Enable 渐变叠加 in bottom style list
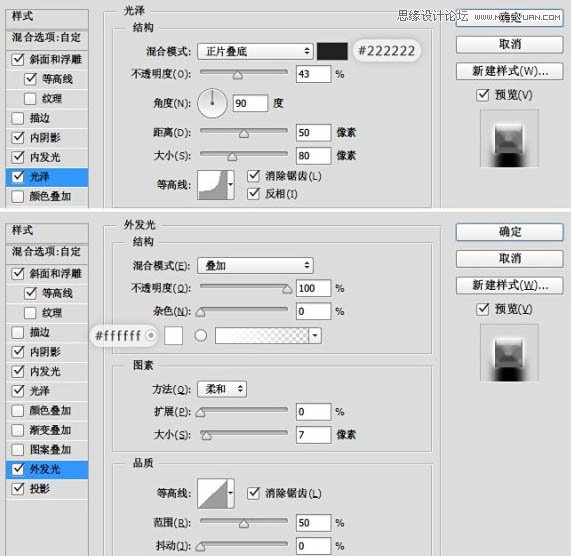 tap(17, 430)
